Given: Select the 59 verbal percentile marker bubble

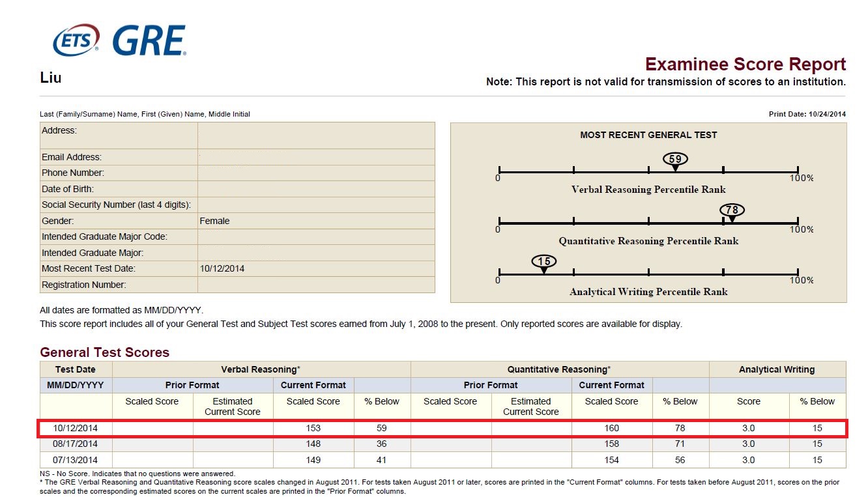Looking at the screenshot, I should [675, 159].
